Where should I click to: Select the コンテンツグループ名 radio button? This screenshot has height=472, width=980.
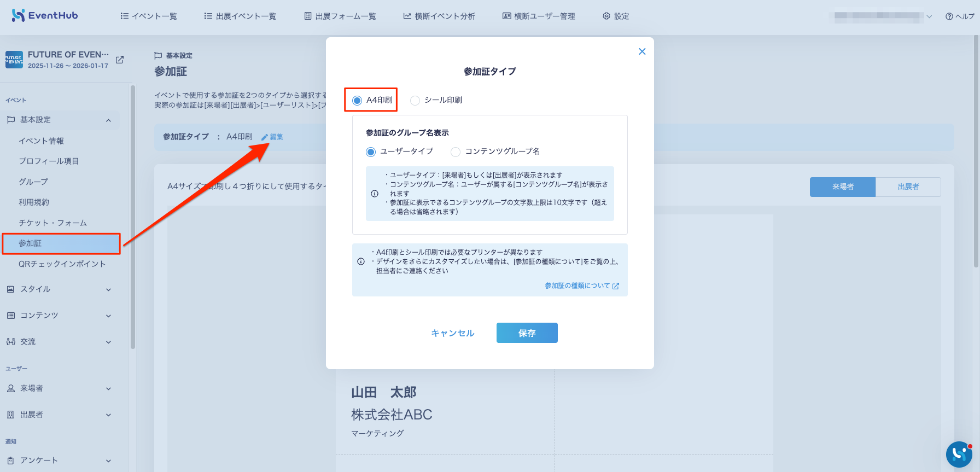point(456,151)
